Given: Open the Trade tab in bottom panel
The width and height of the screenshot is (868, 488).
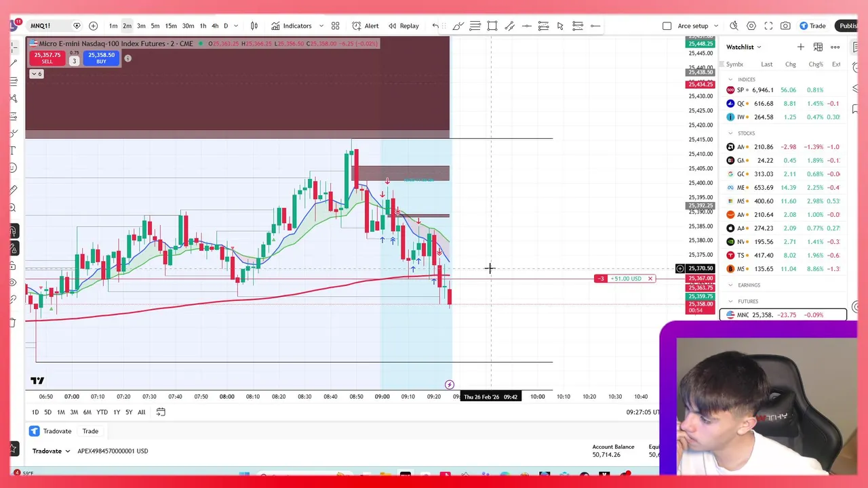Looking at the screenshot, I should click(90, 431).
